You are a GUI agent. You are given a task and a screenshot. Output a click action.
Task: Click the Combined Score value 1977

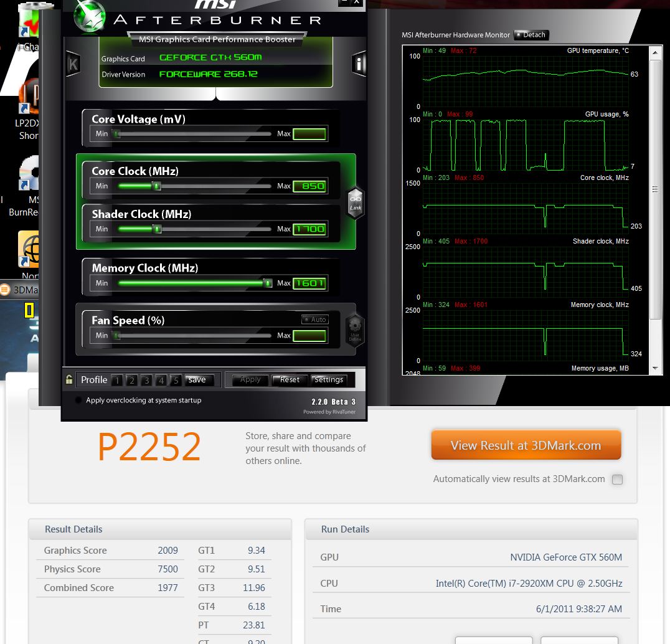tap(167, 588)
